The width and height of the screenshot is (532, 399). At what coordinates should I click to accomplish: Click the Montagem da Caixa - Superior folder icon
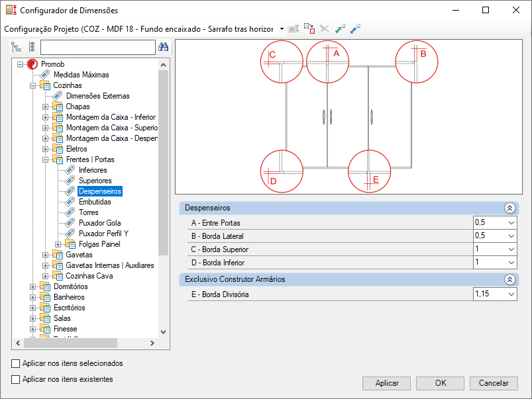(x=58, y=128)
